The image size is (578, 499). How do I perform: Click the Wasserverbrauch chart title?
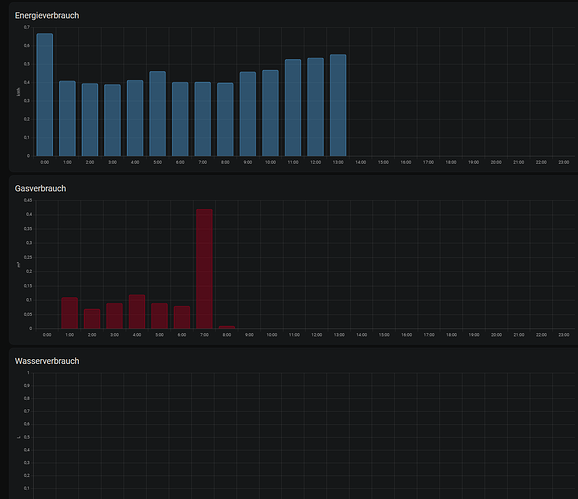(x=47, y=361)
